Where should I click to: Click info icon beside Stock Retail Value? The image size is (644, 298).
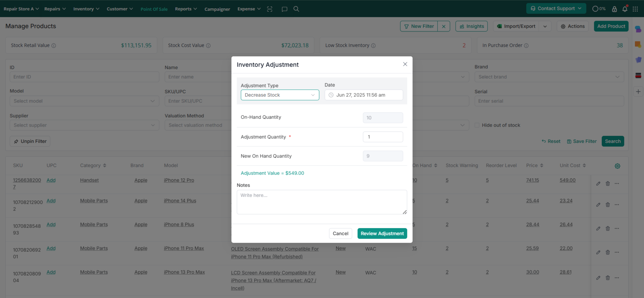53,45
